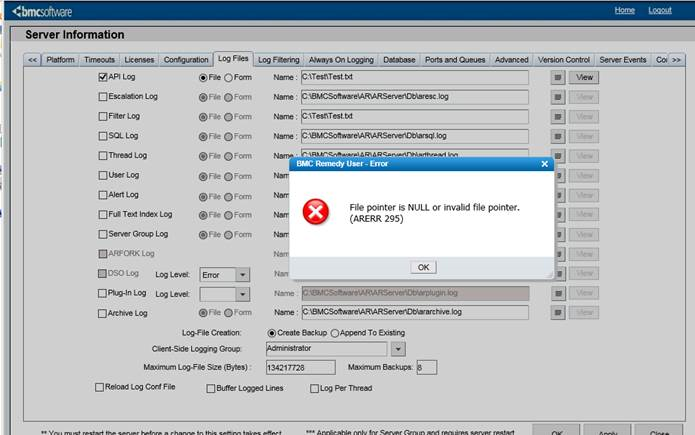Enable the Escalation Log checkbox
Screen dimensions: 695x435
(103, 97)
